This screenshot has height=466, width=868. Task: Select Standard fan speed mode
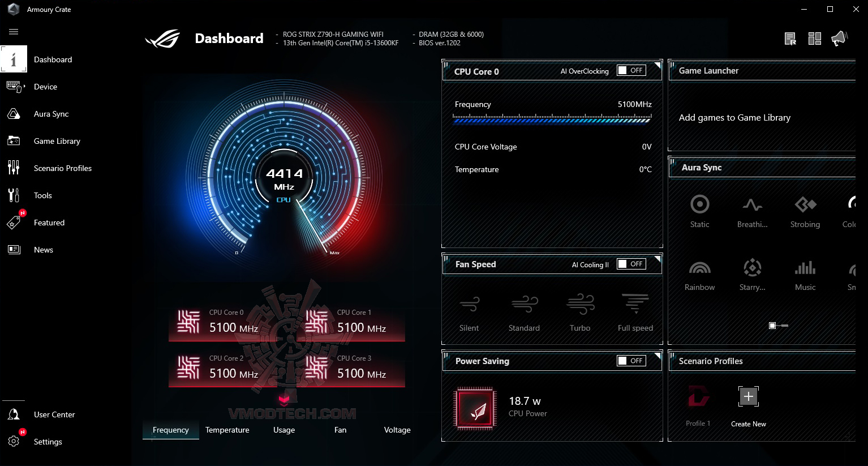pos(524,313)
